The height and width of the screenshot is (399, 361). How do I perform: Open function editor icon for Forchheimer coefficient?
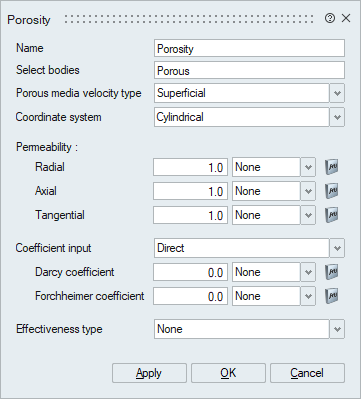click(332, 296)
